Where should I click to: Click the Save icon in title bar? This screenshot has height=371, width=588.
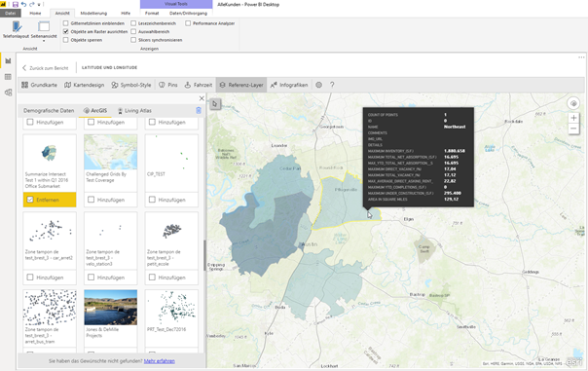tap(16, 5)
